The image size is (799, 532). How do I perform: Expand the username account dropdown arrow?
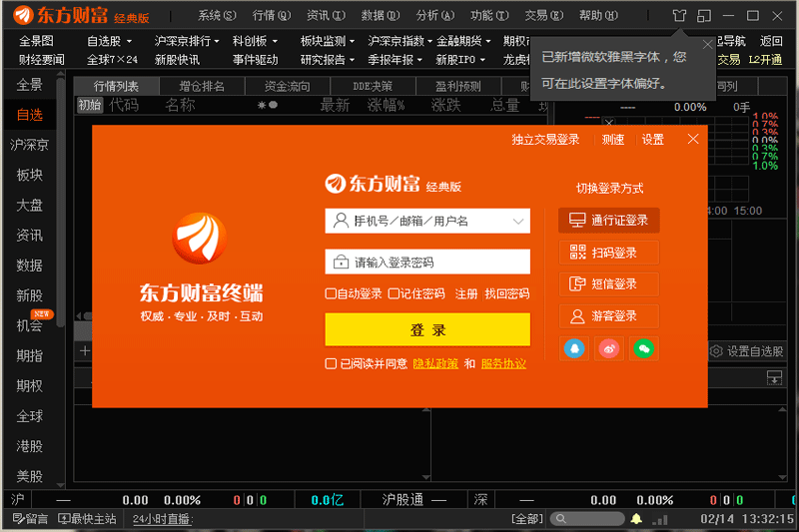(518, 221)
